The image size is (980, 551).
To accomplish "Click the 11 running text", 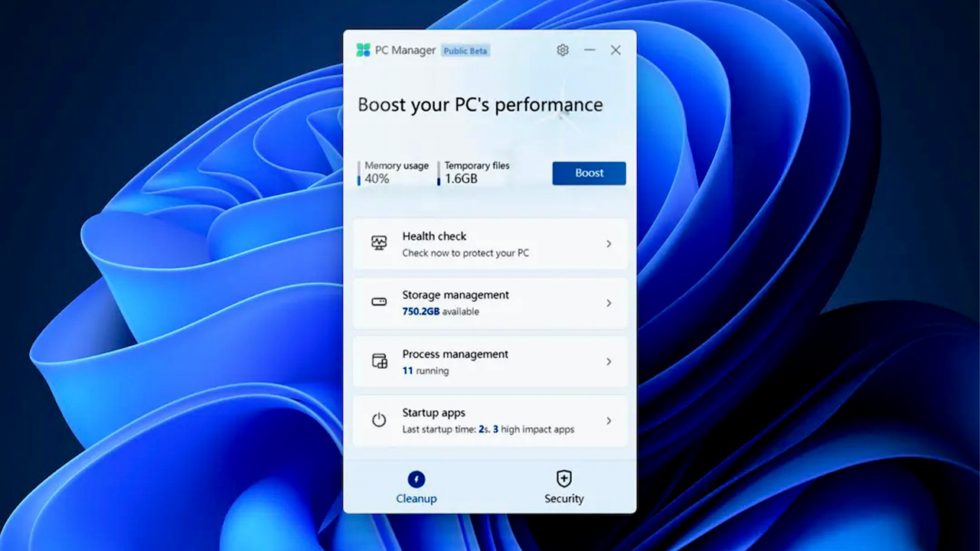I will coord(426,370).
